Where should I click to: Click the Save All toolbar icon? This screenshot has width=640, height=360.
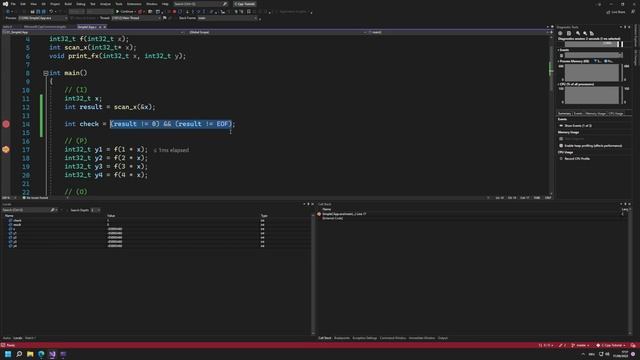44,11
